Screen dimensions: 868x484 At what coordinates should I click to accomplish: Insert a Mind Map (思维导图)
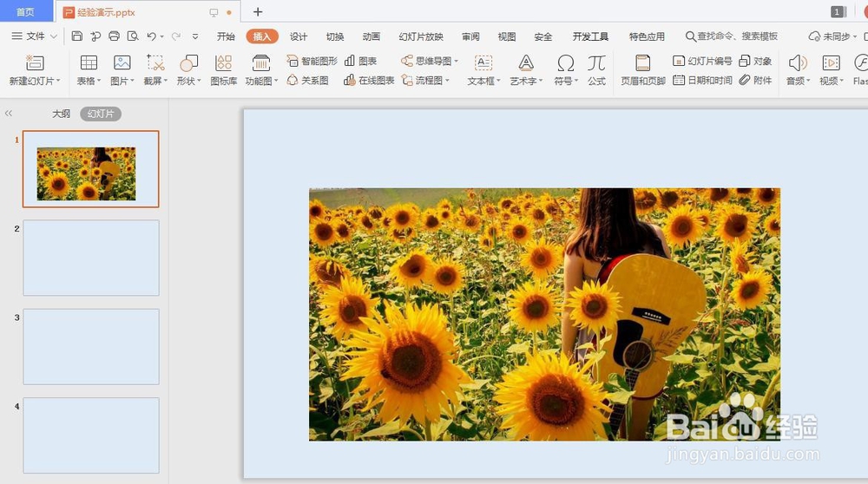430,61
